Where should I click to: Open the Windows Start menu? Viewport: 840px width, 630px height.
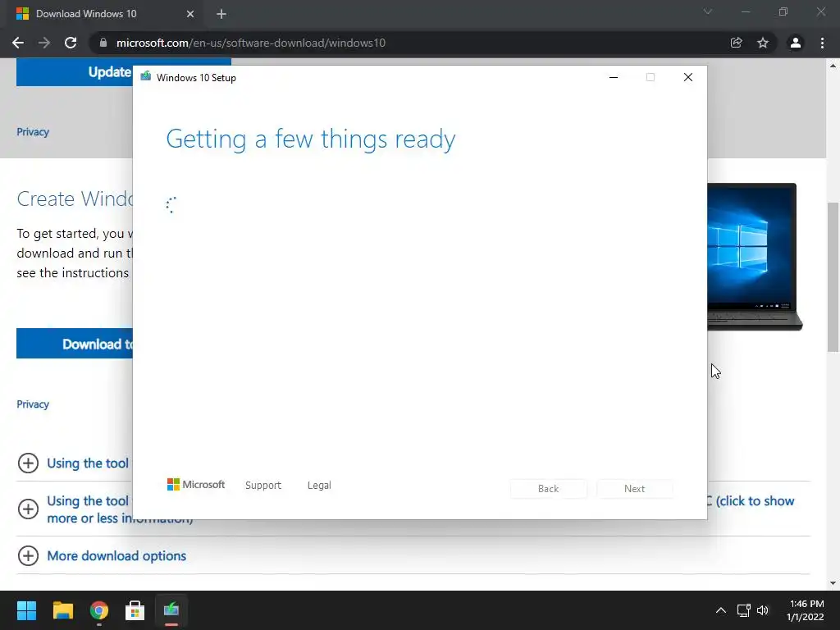[x=26, y=610]
